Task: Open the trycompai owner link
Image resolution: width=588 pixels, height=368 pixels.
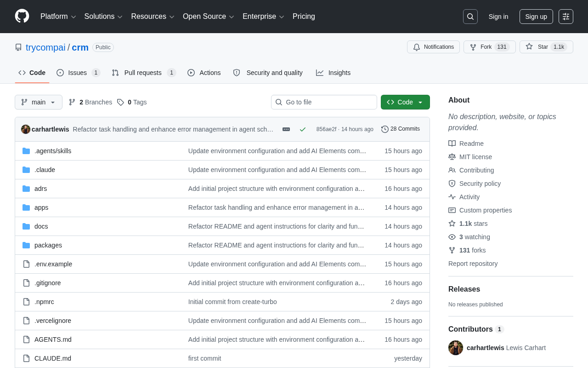Action: pyautogui.click(x=45, y=47)
